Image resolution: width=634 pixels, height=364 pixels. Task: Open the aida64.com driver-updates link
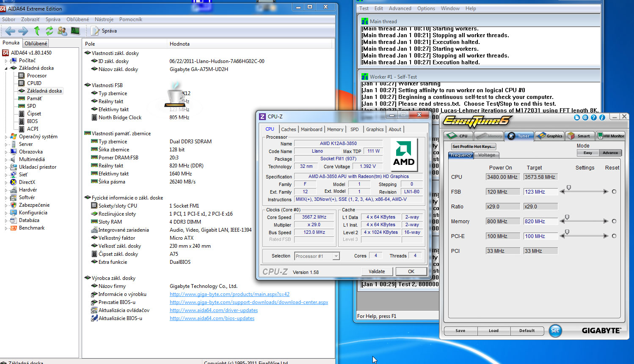click(214, 310)
